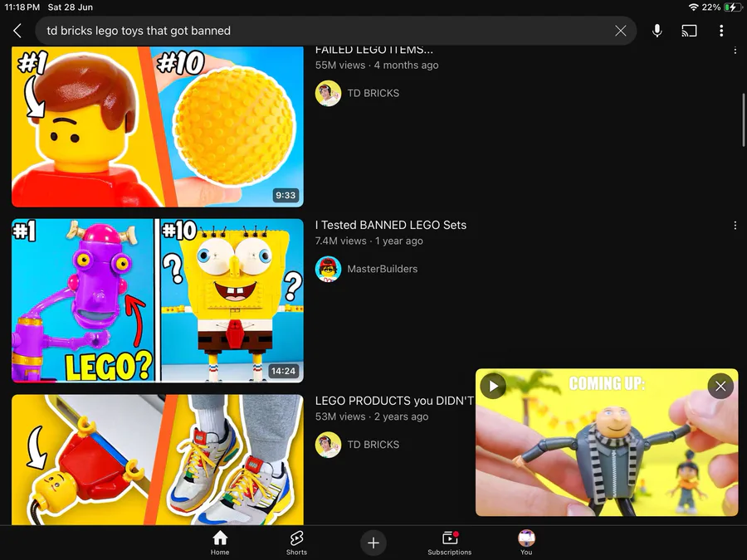Tap the Wi-Fi icon in status bar

click(694, 7)
